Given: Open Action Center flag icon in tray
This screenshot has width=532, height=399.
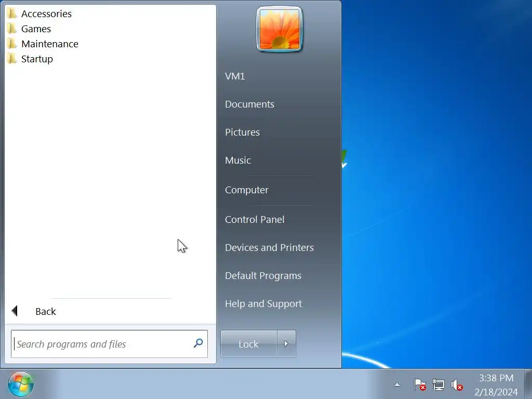Looking at the screenshot, I should (420, 385).
